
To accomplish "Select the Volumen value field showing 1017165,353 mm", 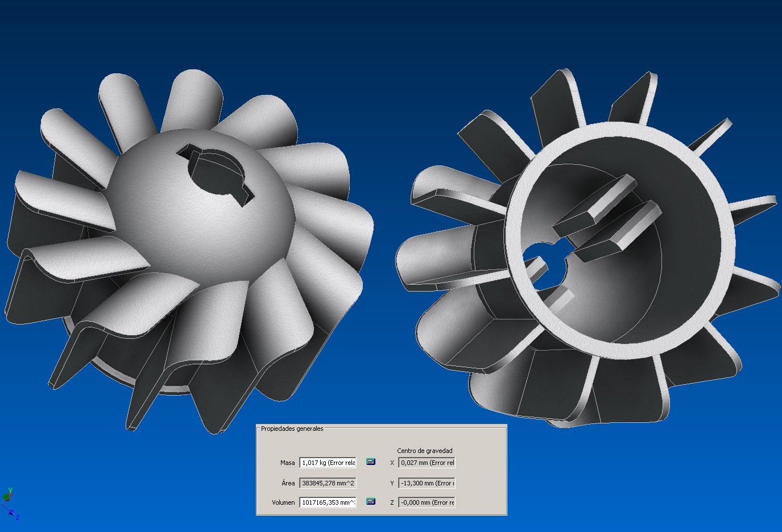I will 328,502.
